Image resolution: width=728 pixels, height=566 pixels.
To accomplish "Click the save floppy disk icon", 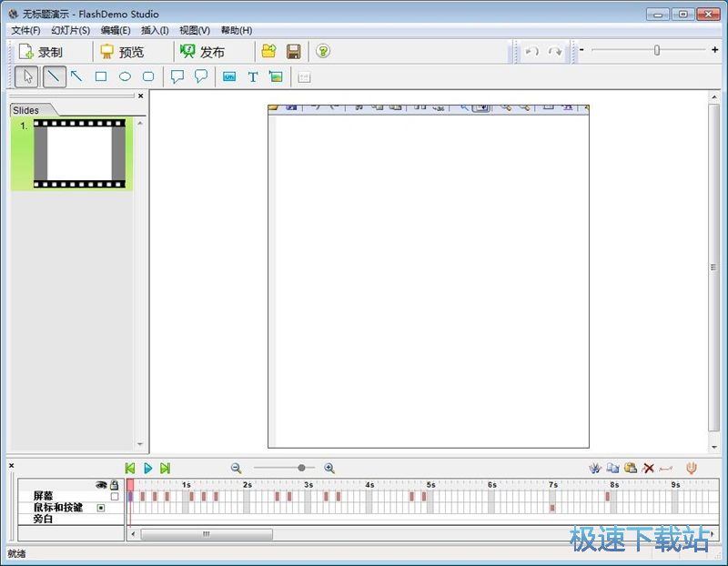I will [x=293, y=52].
